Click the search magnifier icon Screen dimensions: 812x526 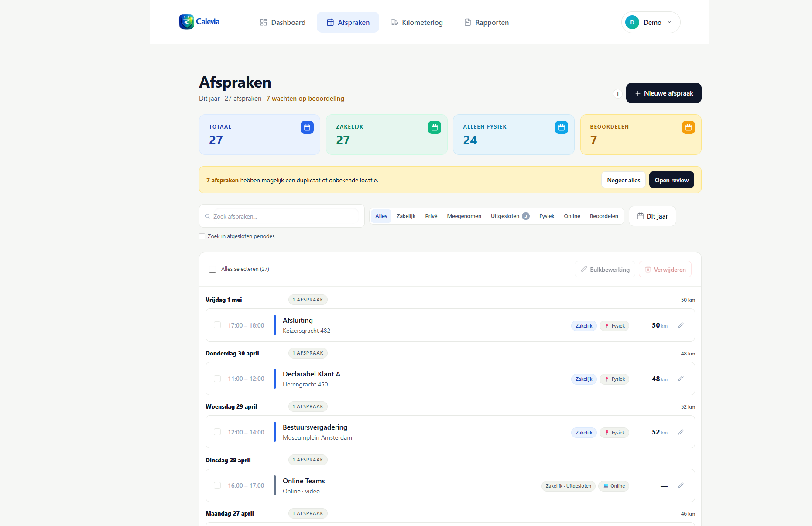[x=207, y=216]
